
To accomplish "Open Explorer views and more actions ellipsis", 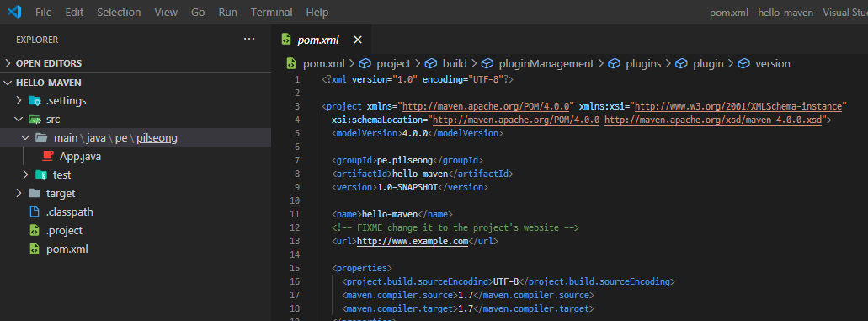I will click(x=249, y=39).
